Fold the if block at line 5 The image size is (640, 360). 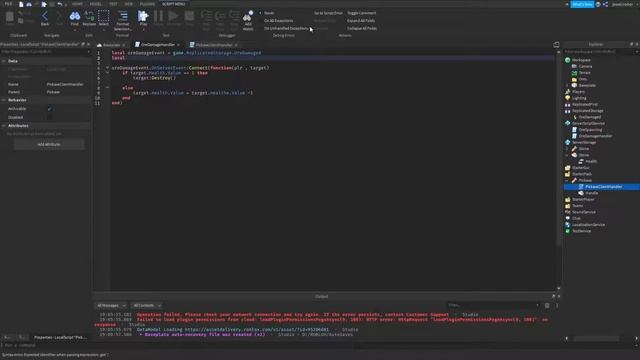(107, 73)
